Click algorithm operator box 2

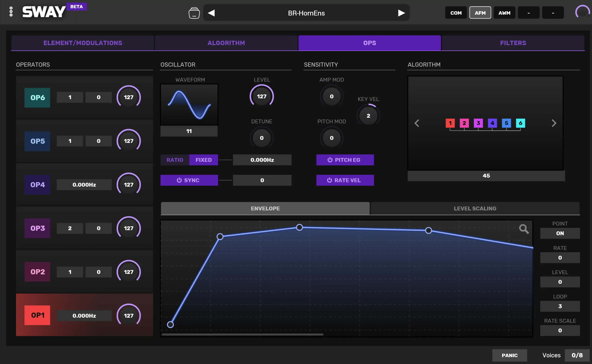coord(464,123)
